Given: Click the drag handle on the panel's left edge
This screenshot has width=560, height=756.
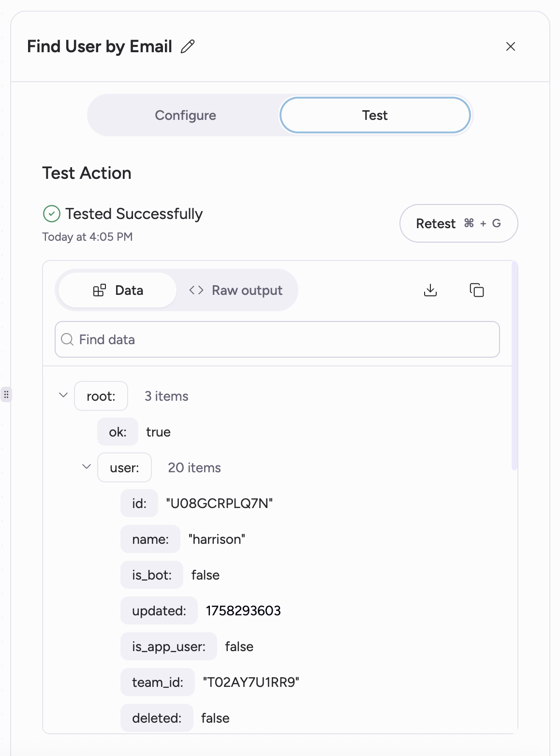Looking at the screenshot, I should click(6, 394).
